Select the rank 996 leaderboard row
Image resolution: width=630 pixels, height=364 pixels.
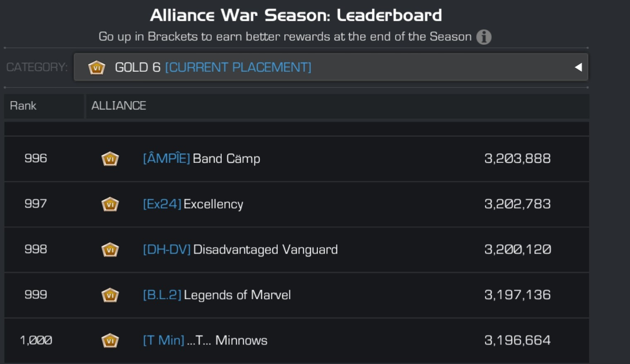click(x=297, y=159)
